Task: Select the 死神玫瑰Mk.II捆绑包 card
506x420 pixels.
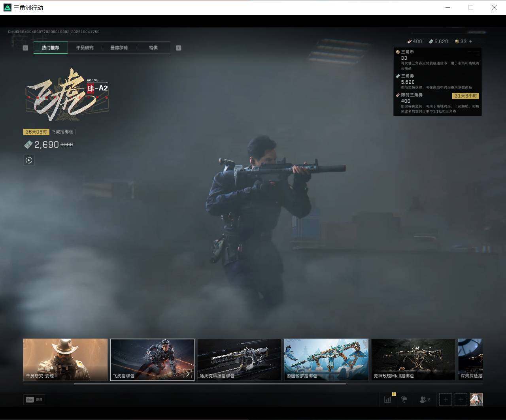Action: [413, 360]
